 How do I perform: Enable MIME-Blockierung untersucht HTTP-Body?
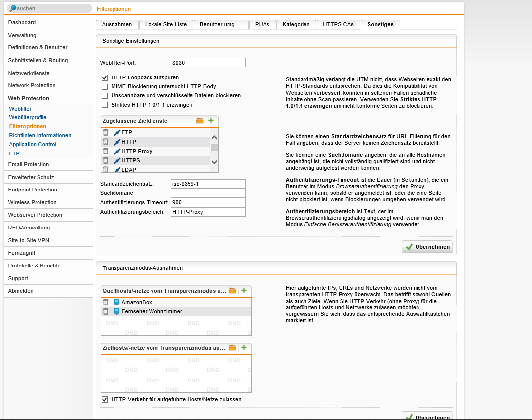coord(105,86)
